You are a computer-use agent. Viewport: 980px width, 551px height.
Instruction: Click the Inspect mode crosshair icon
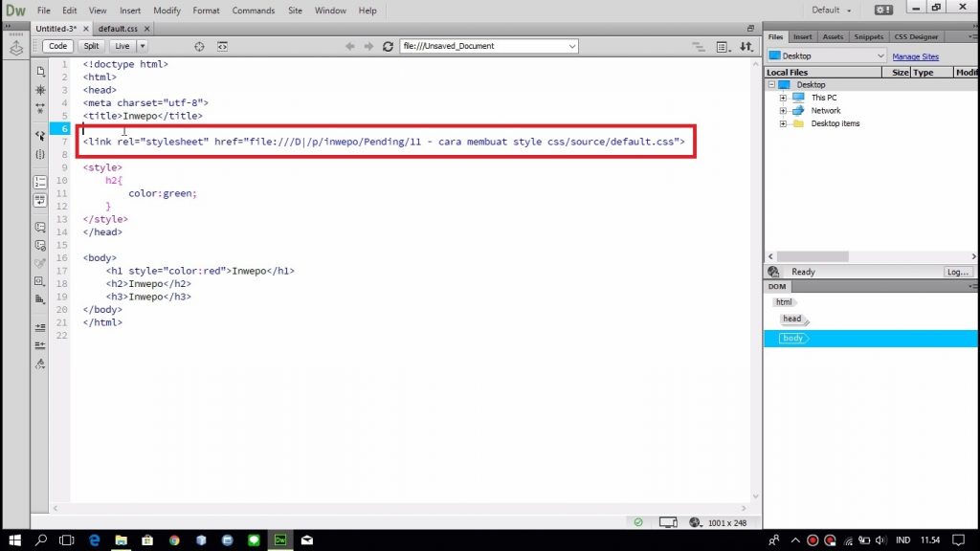click(199, 46)
